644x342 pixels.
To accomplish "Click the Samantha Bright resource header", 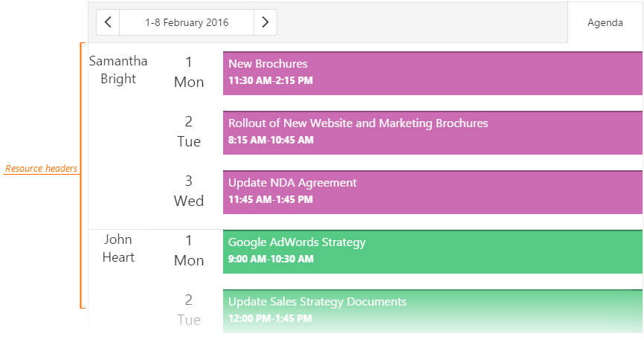I will (118, 70).
